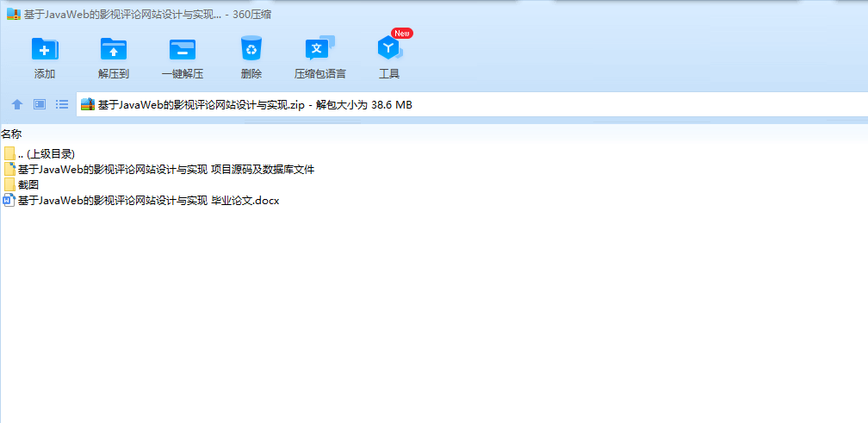The image size is (868, 423).
Task: Click the folder icon of 上级目录
Action: click(x=9, y=153)
